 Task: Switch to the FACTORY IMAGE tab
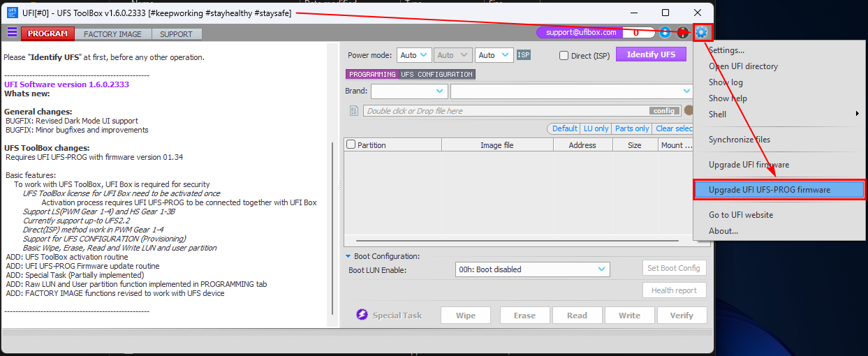click(112, 34)
